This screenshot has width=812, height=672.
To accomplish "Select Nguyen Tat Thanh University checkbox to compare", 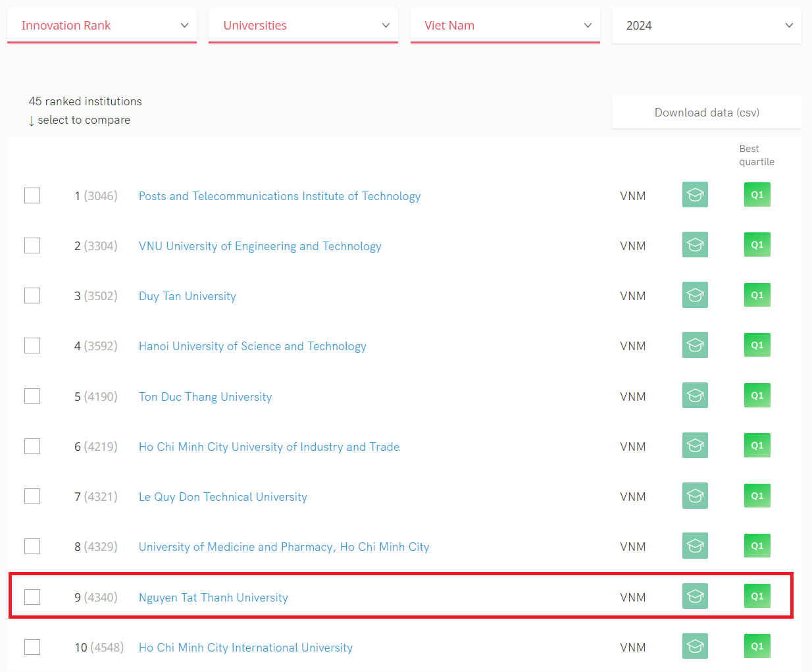I will pos(32,597).
